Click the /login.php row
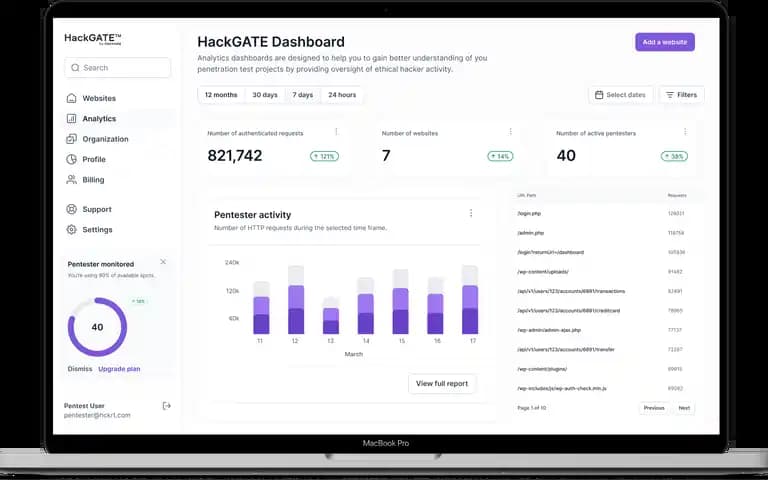This screenshot has height=480, width=768. [605, 214]
